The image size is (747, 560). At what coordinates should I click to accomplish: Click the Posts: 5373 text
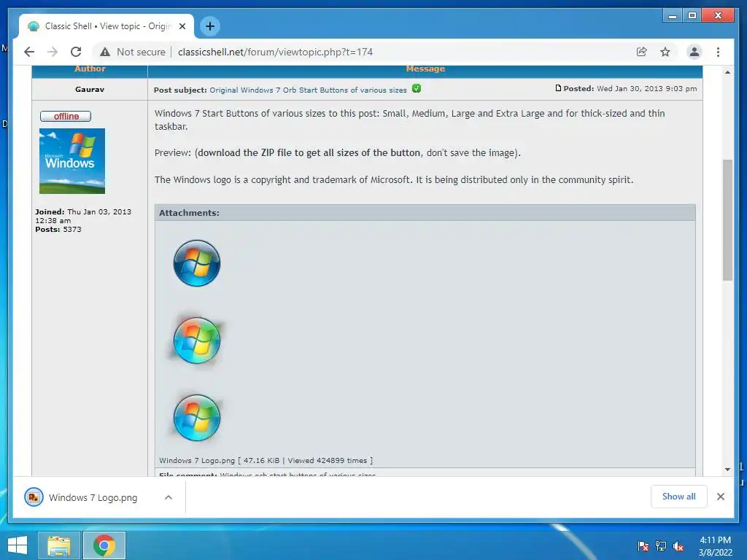pyautogui.click(x=58, y=230)
